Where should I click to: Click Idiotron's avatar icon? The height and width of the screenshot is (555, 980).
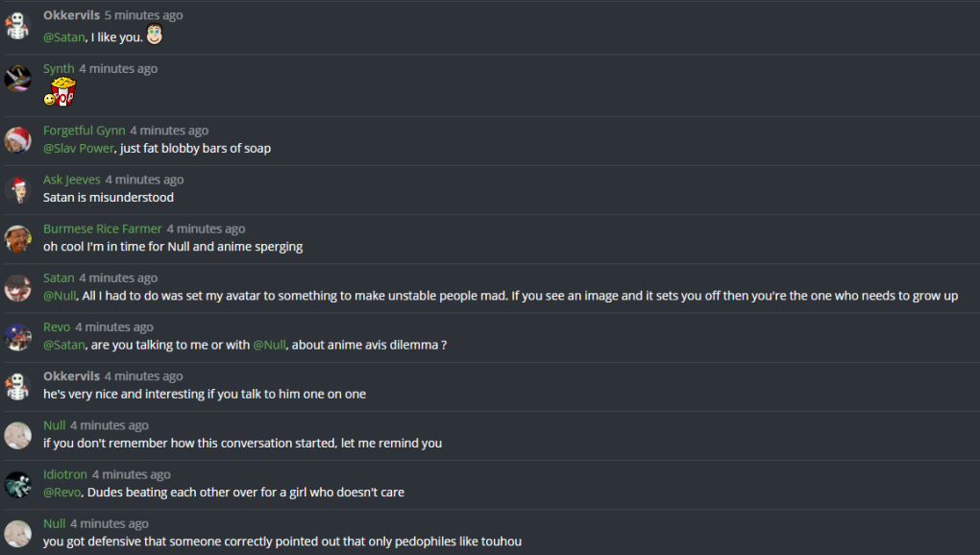click(17, 483)
